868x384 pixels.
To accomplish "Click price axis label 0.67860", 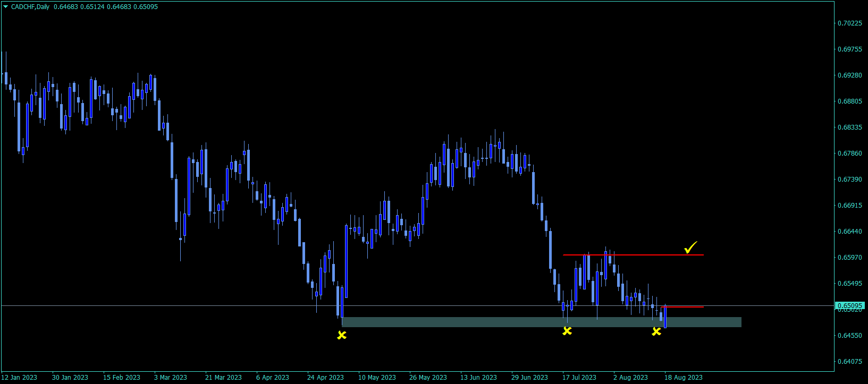I will [850, 153].
